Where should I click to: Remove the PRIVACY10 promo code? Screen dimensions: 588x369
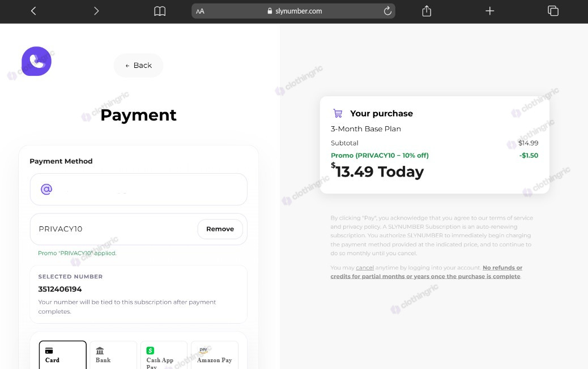[x=220, y=229]
